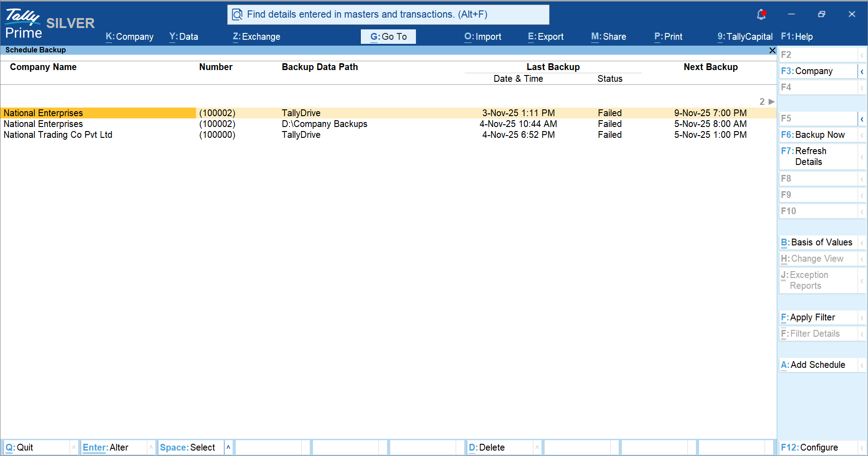Select the National Trading Co Pvt Ltd row
This screenshot has width=868, height=456.
(58, 135)
